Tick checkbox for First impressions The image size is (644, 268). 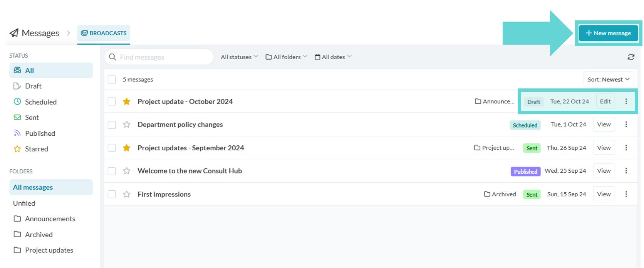point(112,194)
